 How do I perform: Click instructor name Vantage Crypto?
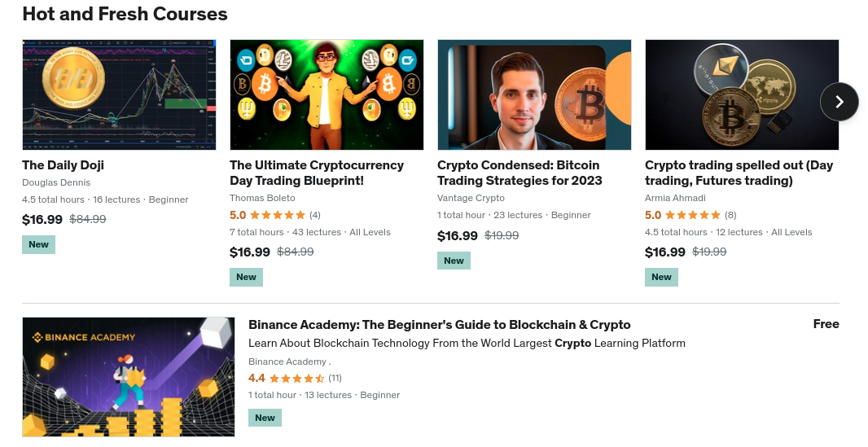point(471,198)
